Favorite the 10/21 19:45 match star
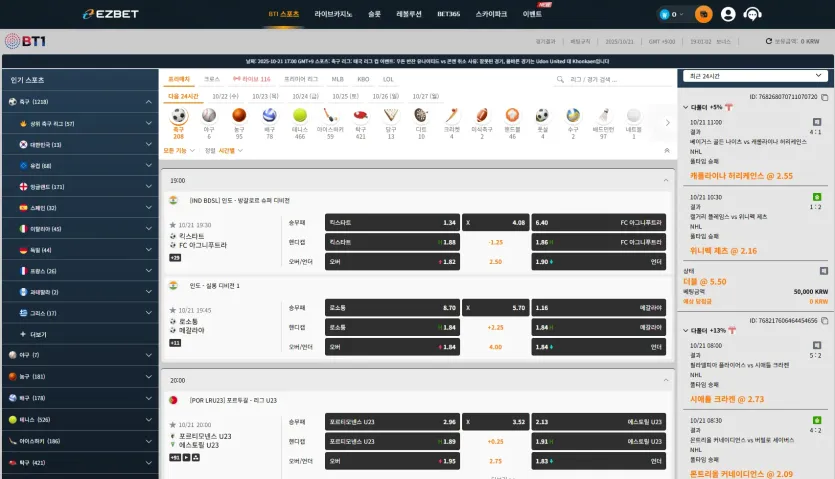Screen dimensions: 835x479 [173, 310]
